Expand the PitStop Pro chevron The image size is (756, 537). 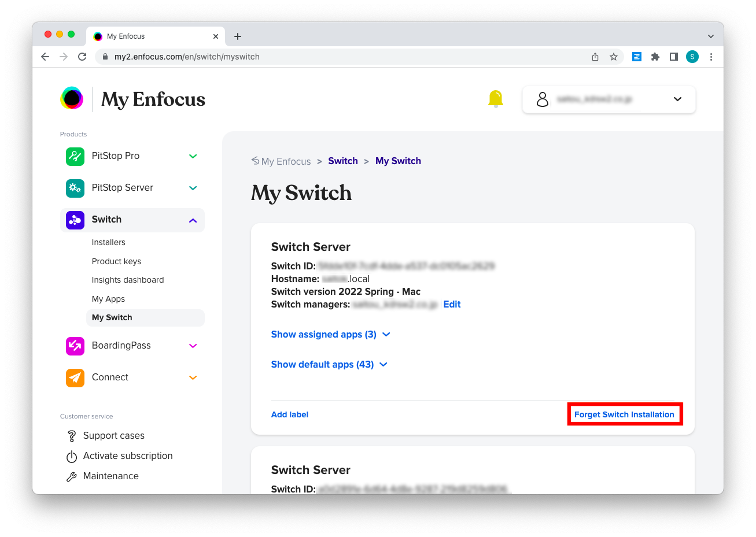pos(193,156)
